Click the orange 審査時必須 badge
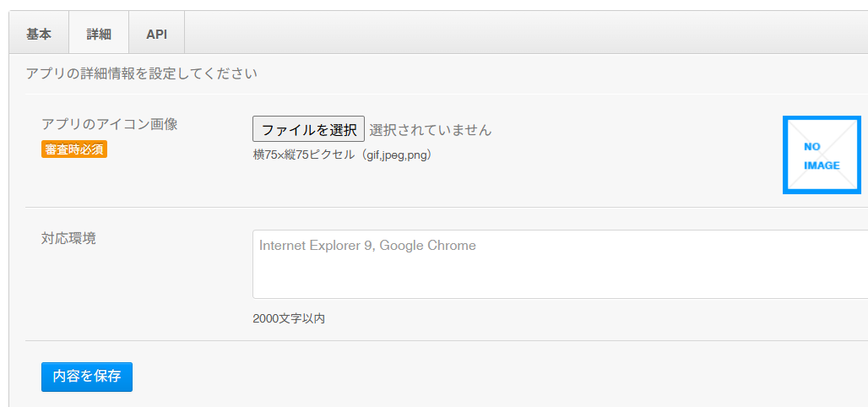The height and width of the screenshot is (407, 868). coord(74,149)
